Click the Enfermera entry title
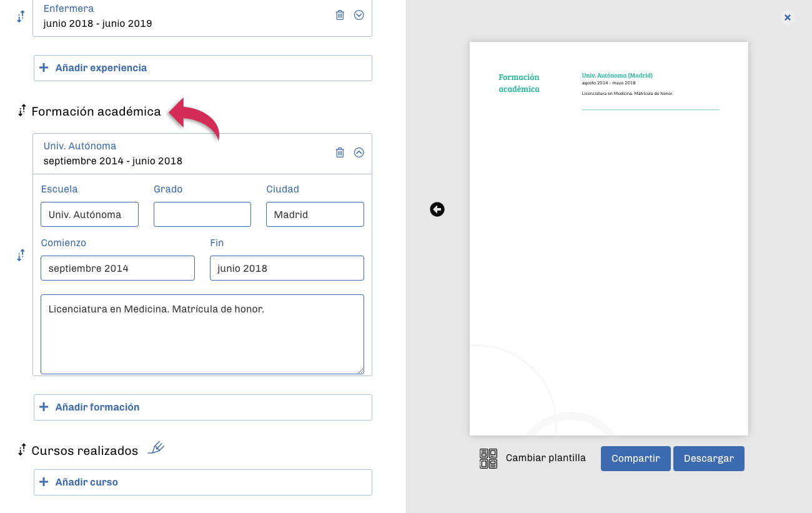This screenshot has width=812, height=513. tap(69, 9)
